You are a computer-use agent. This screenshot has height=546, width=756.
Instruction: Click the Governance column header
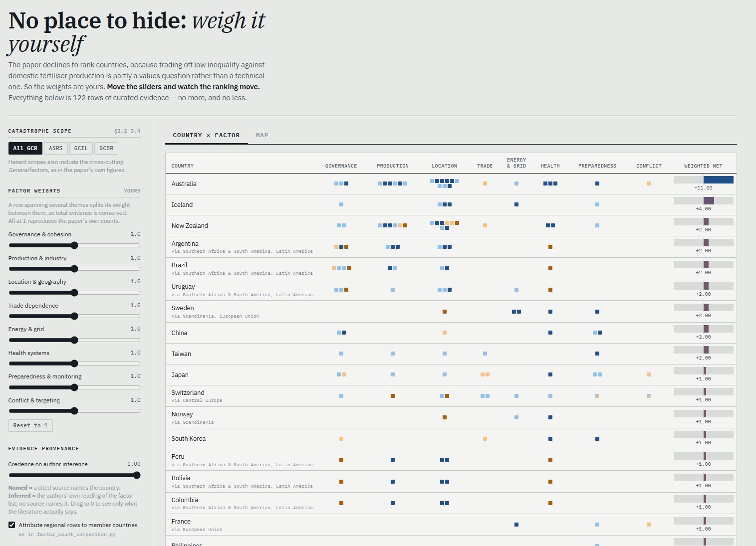(341, 166)
